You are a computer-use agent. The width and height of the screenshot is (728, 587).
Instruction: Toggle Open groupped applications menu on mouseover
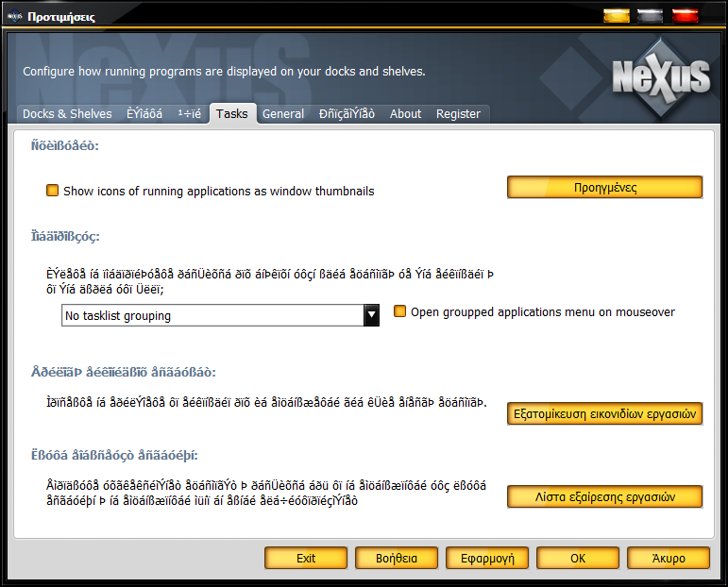[400, 312]
